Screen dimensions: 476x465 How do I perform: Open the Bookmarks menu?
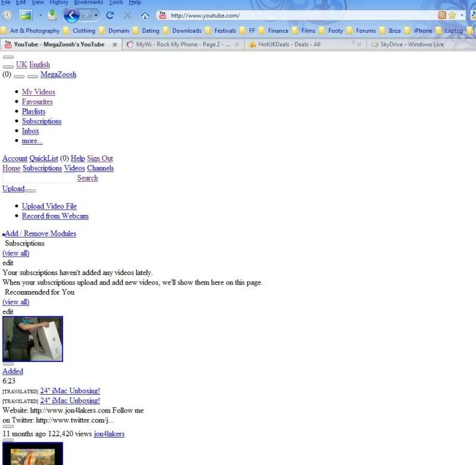pyautogui.click(x=88, y=2)
